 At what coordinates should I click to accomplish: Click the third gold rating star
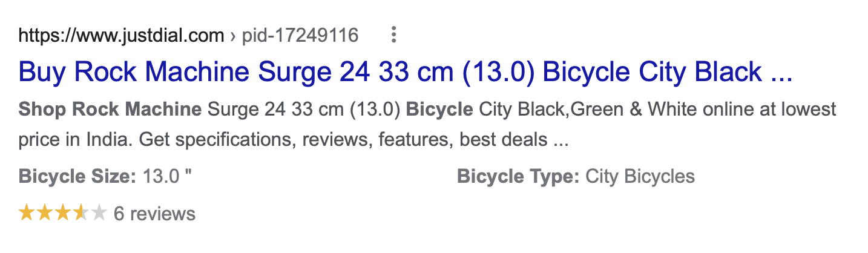click(62, 213)
